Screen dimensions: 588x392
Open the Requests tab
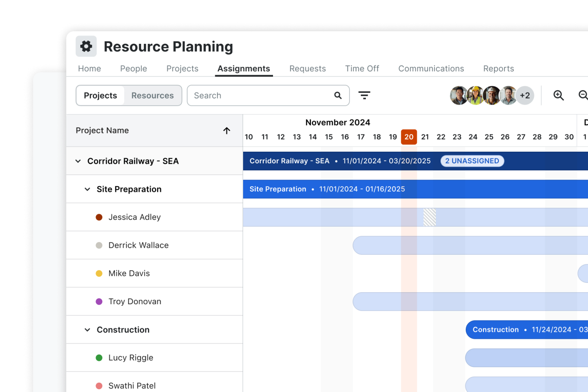pyautogui.click(x=308, y=69)
